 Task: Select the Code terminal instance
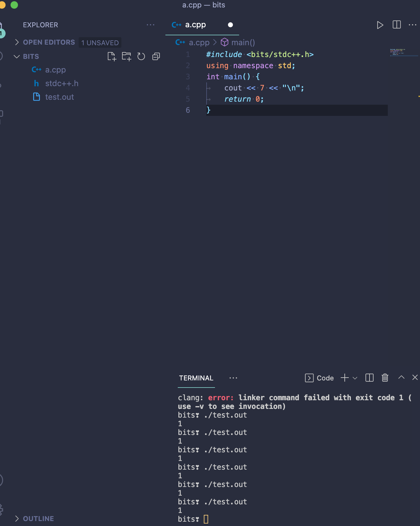pyautogui.click(x=319, y=378)
